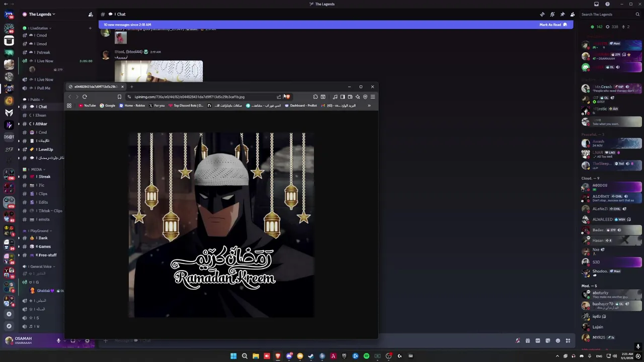Collapse the MEDIA category
This screenshot has width=644, height=362.
click(x=34, y=169)
